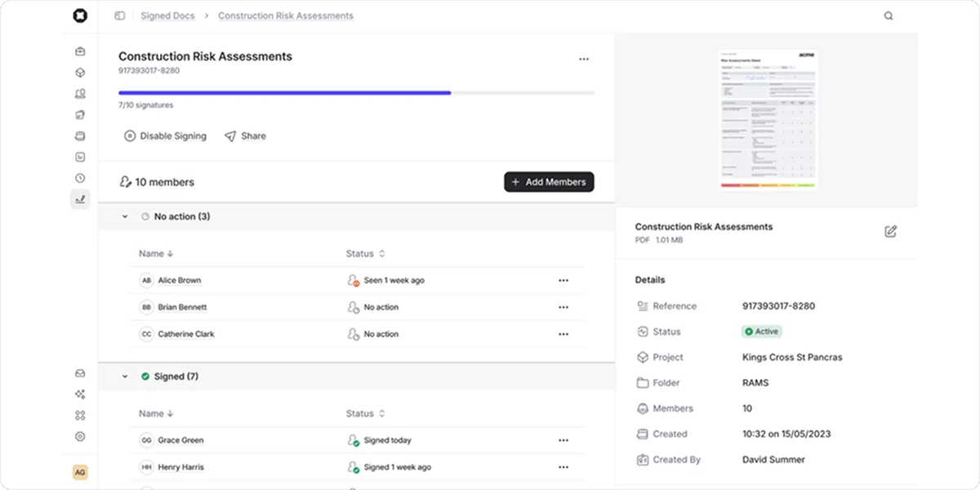Click the green Active status badge
This screenshot has height=490, width=980.
click(762, 332)
